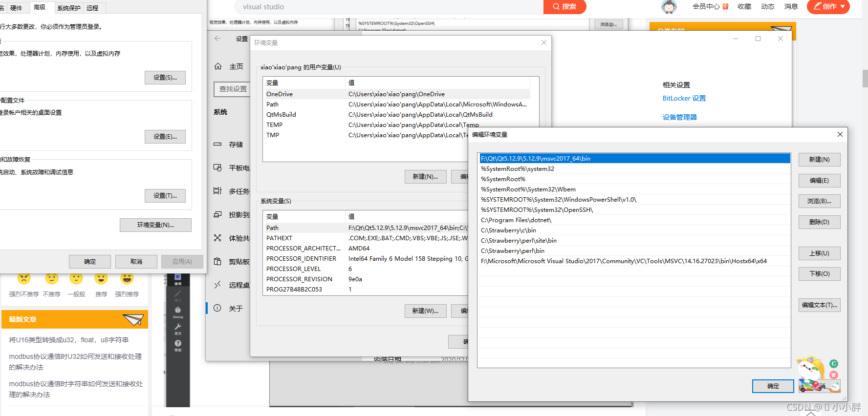Switch to the 系统保护 tab
The width and height of the screenshot is (868, 416).
point(69,8)
